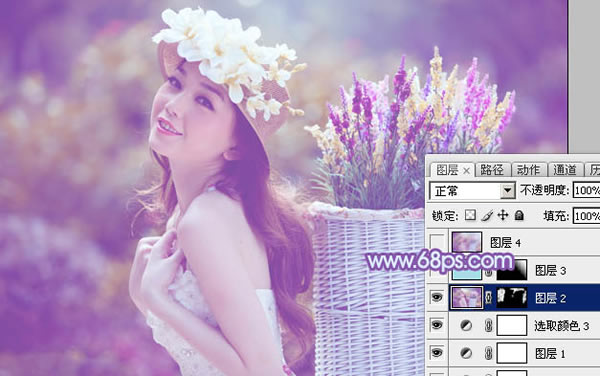
Task: Select the 图层 2 image thumbnail
Action: [x=467, y=298]
